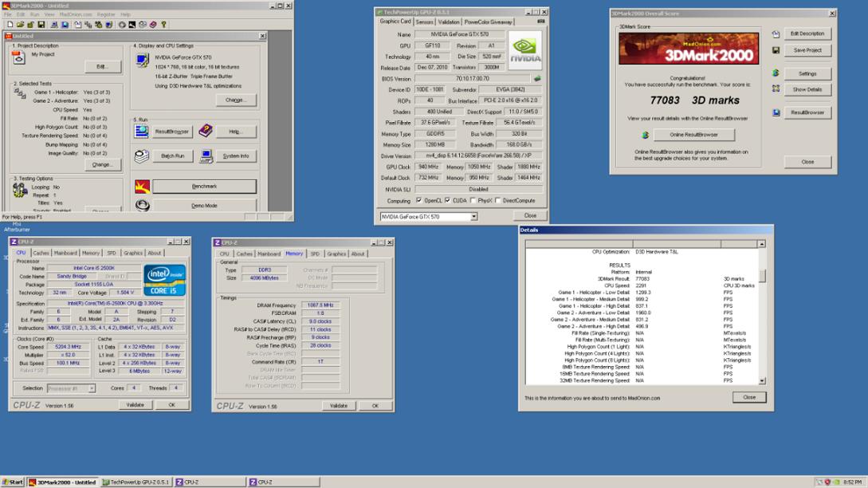
Task: Enable the DirectCompute checkbox in GPU-Z
Action: [x=497, y=200]
